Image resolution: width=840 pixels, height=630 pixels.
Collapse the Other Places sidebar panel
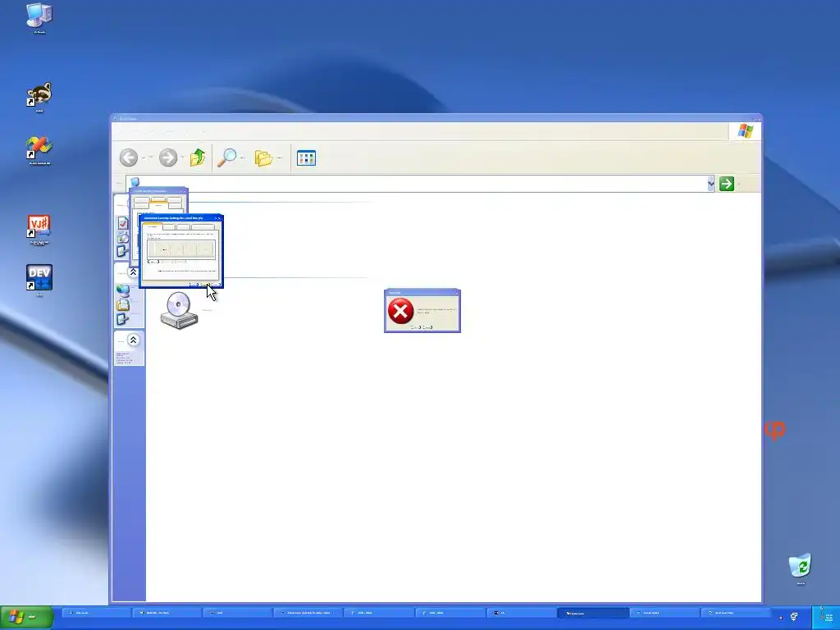tap(134, 272)
